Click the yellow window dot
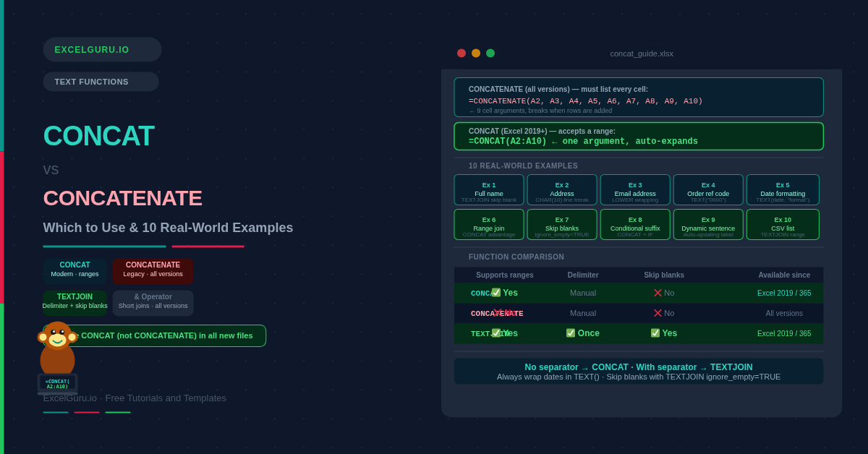 [x=476, y=53]
